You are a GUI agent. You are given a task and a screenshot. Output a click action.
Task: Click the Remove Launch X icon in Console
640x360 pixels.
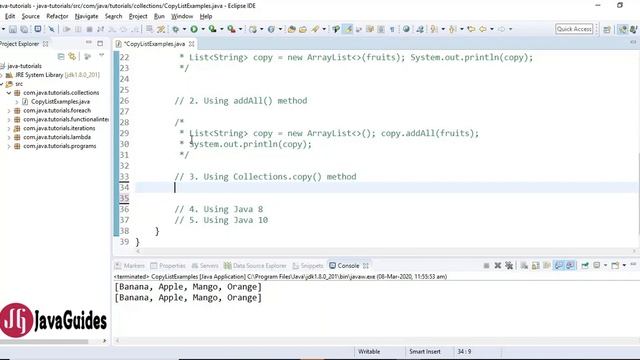click(498, 265)
